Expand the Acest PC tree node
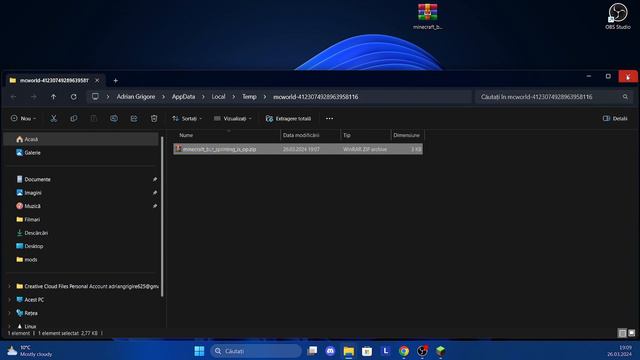 (10, 300)
